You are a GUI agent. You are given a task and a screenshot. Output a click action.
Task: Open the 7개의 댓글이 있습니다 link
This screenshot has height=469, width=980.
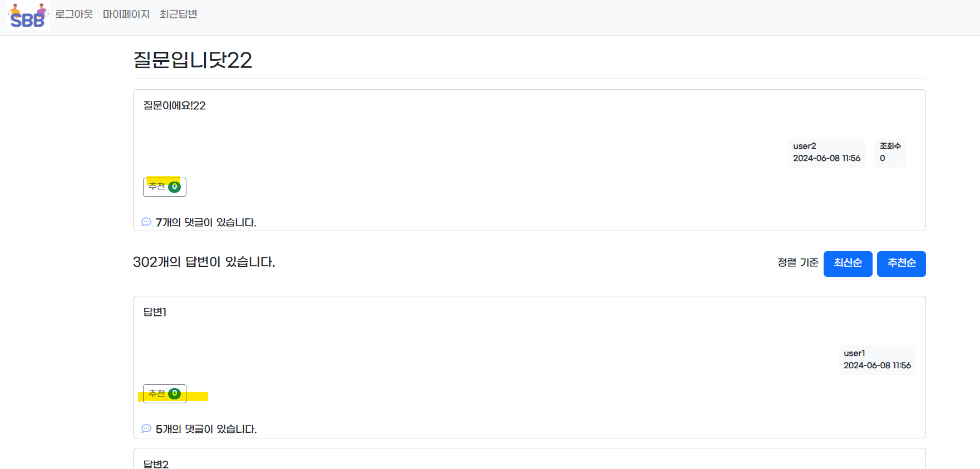206,222
